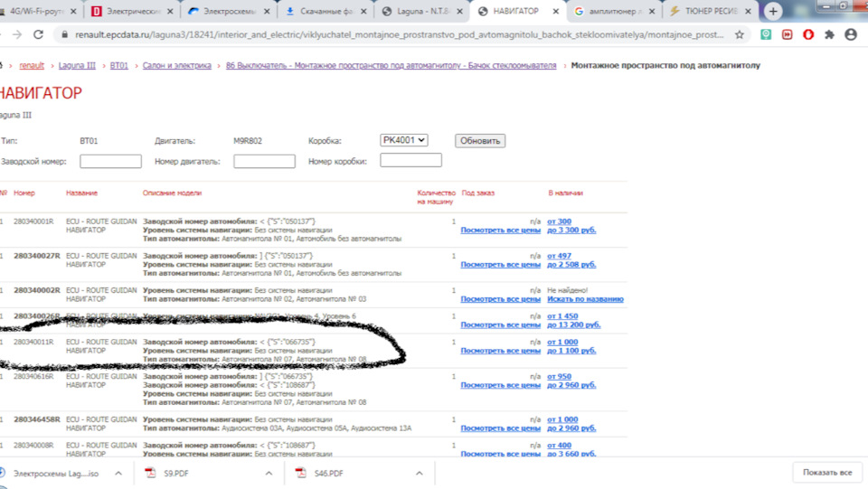Open price link до 1 100 руб.
Image resolution: width=868 pixels, height=489 pixels.
click(571, 351)
